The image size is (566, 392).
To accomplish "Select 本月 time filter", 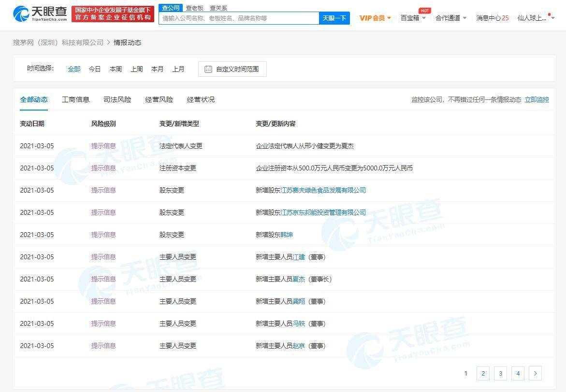I will click(x=158, y=69).
